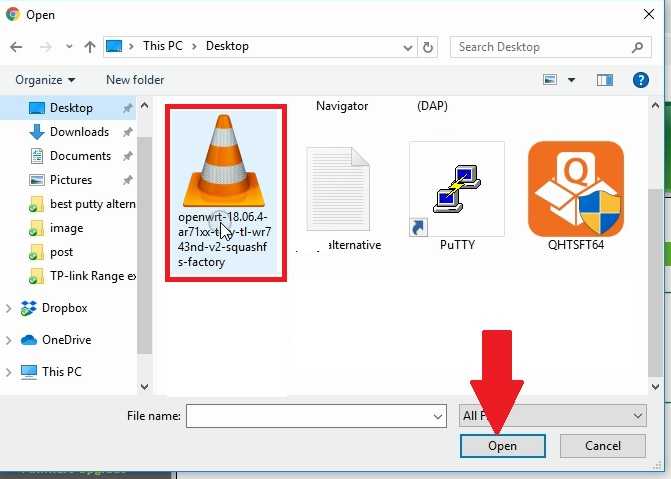Click the search magnifier icon
The image size is (671, 479).
(x=638, y=47)
